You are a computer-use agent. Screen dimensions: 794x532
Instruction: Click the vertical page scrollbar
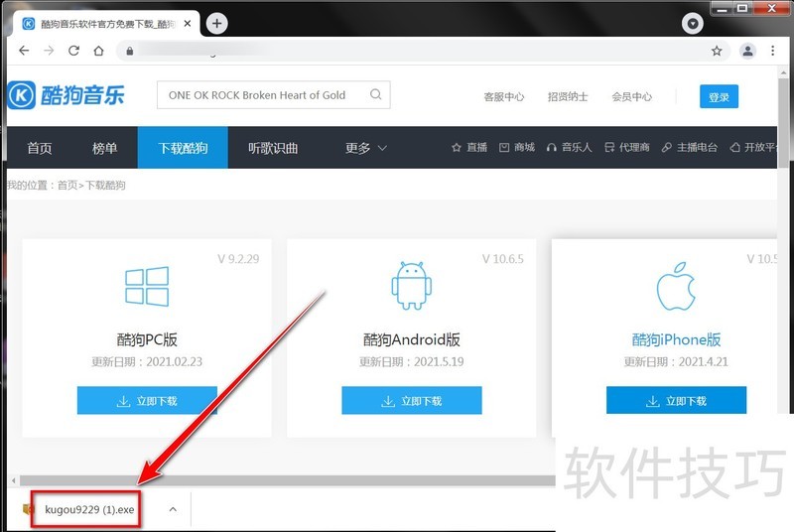click(x=784, y=121)
